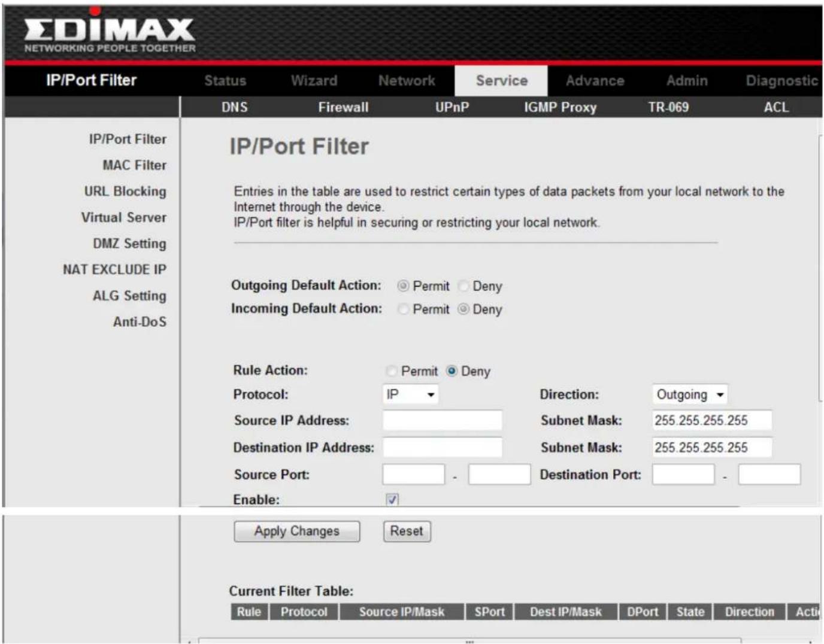Image resolution: width=824 pixels, height=644 pixels.
Task: Click the source Subnet Mask field
Action: click(711, 420)
